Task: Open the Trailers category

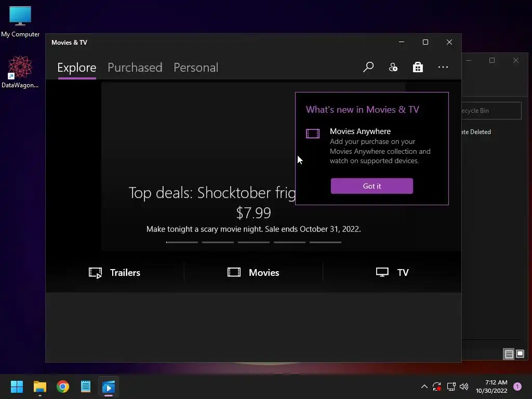Action: [115, 272]
